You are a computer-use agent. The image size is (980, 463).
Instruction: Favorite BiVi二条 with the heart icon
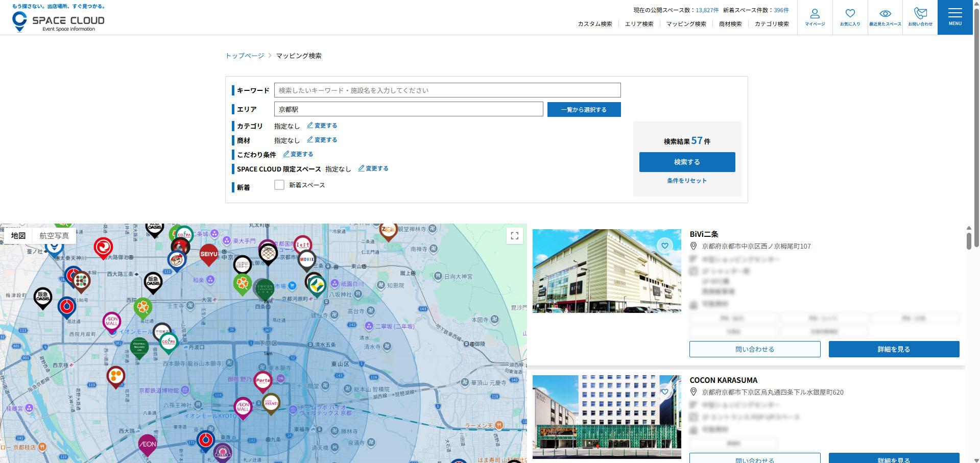[x=665, y=246]
